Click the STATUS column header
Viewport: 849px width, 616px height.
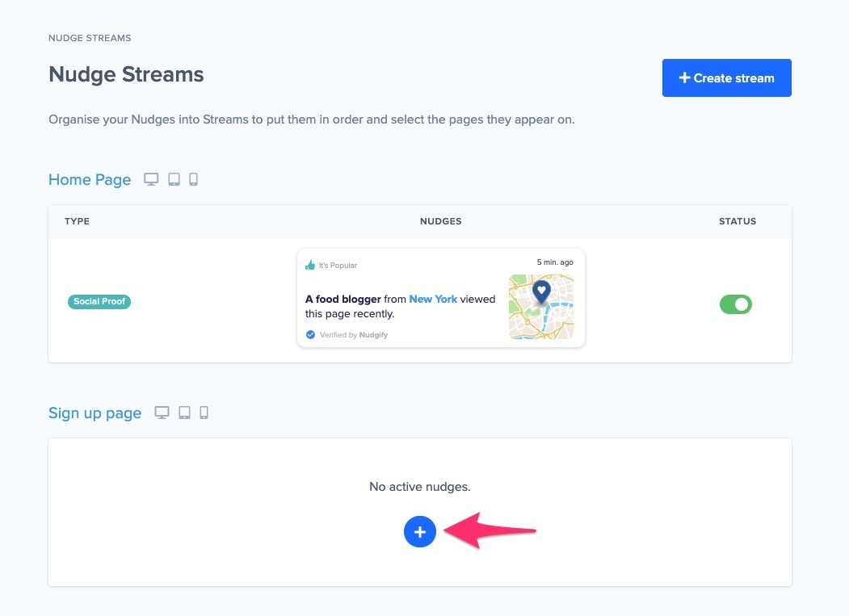pos(738,221)
